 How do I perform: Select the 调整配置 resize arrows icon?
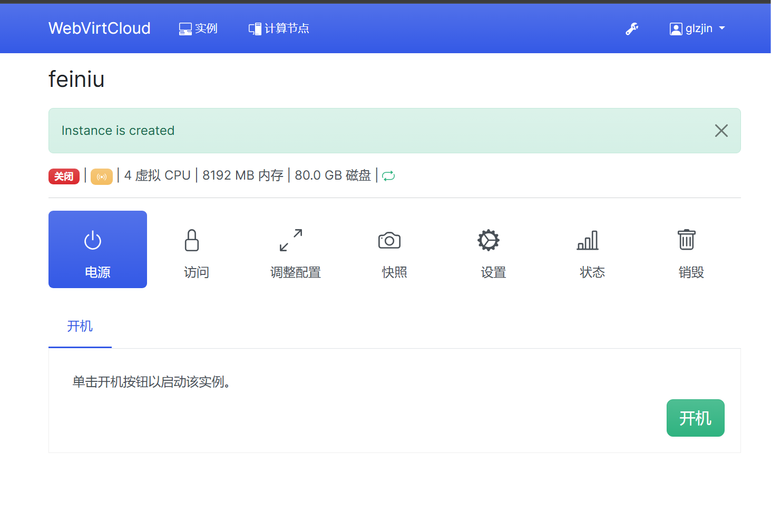(x=291, y=240)
